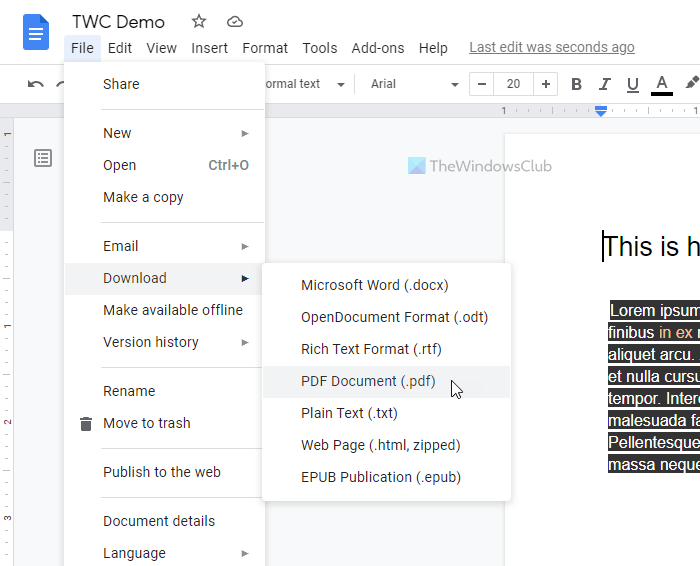Open the Edit menu
Image resolution: width=700 pixels, height=566 pixels.
click(x=120, y=48)
